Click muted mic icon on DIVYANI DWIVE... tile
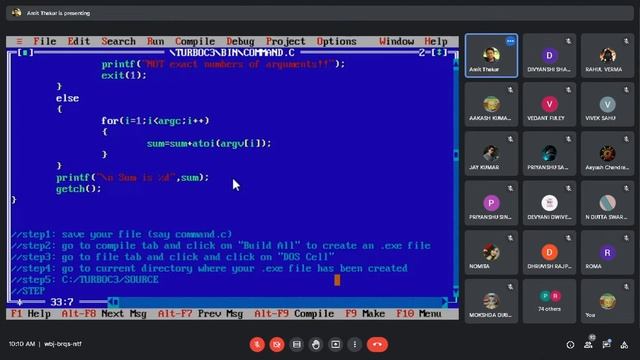This screenshot has height=360, width=640. click(x=568, y=189)
